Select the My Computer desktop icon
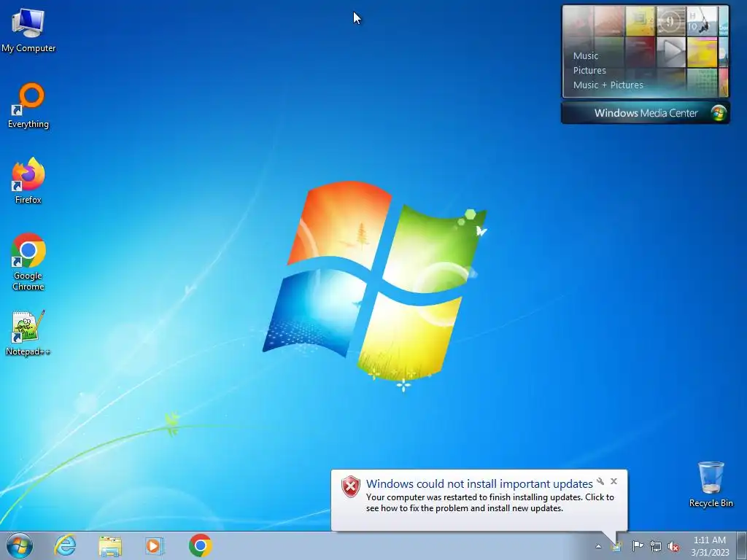 coord(28,29)
